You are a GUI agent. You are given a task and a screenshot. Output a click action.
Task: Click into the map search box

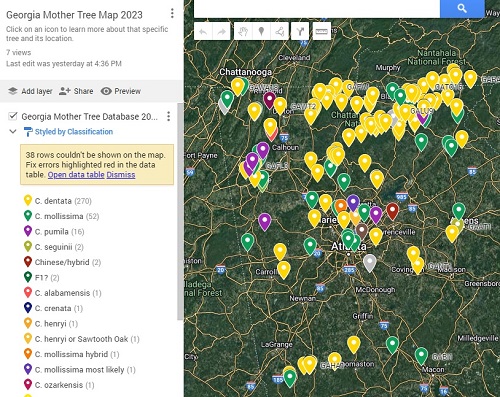point(317,8)
